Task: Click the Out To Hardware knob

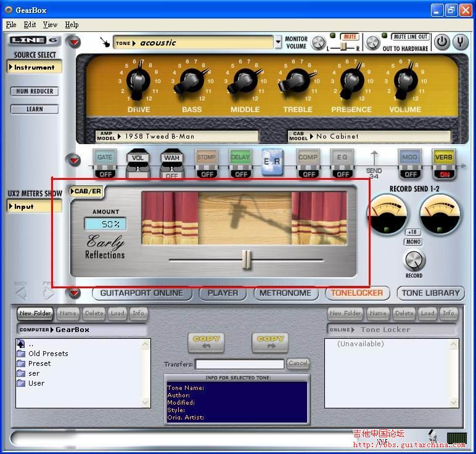Action: pos(372,43)
